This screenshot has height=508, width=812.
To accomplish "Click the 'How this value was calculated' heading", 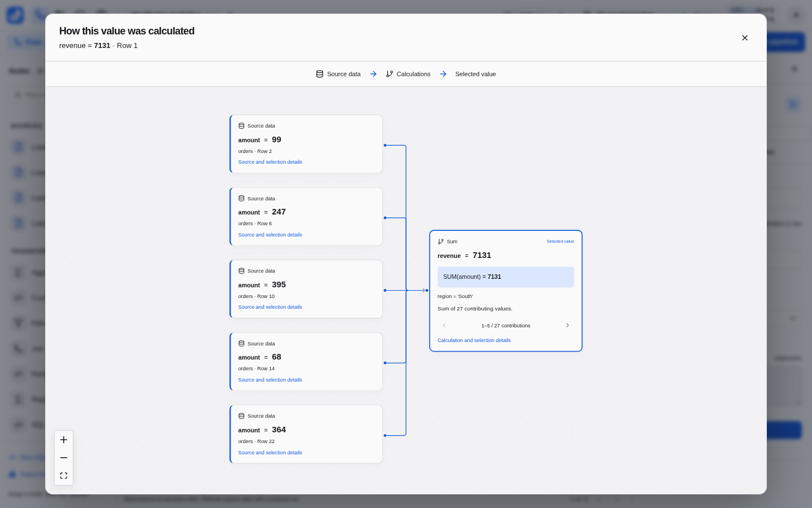I will [127, 31].
